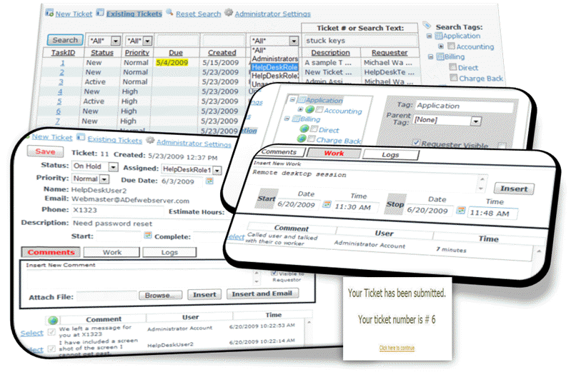Click the red Save button
The image size is (581, 392).
click(x=45, y=151)
